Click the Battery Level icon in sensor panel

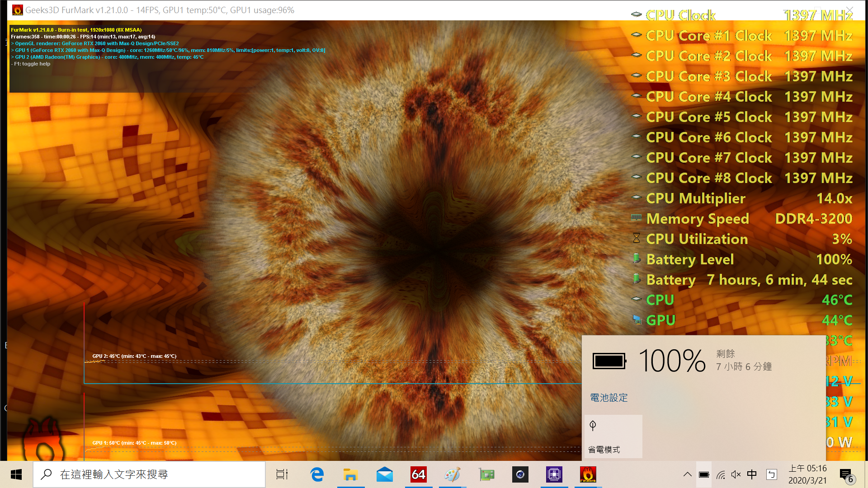tap(637, 258)
